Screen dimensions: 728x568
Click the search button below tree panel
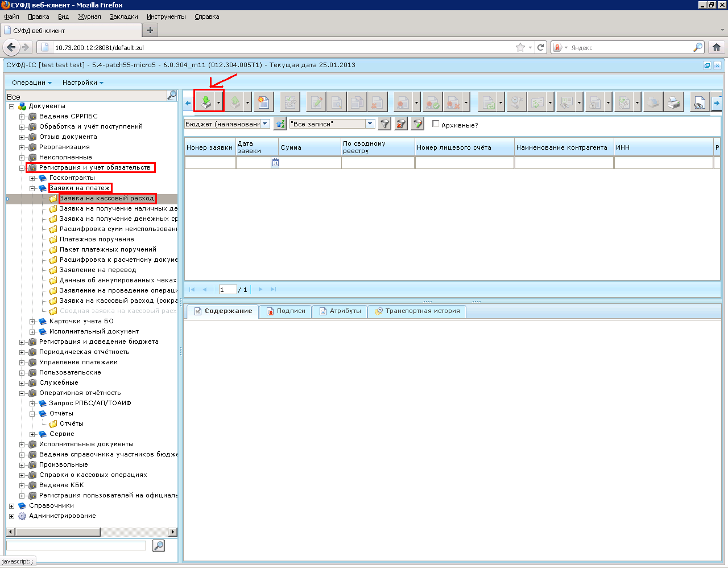[159, 546]
